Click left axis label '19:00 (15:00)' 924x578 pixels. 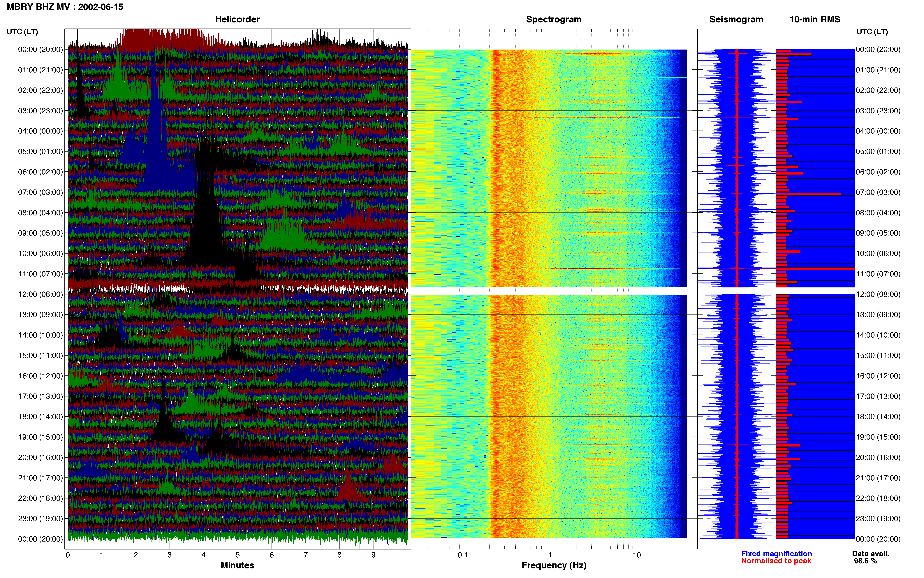[x=41, y=437]
